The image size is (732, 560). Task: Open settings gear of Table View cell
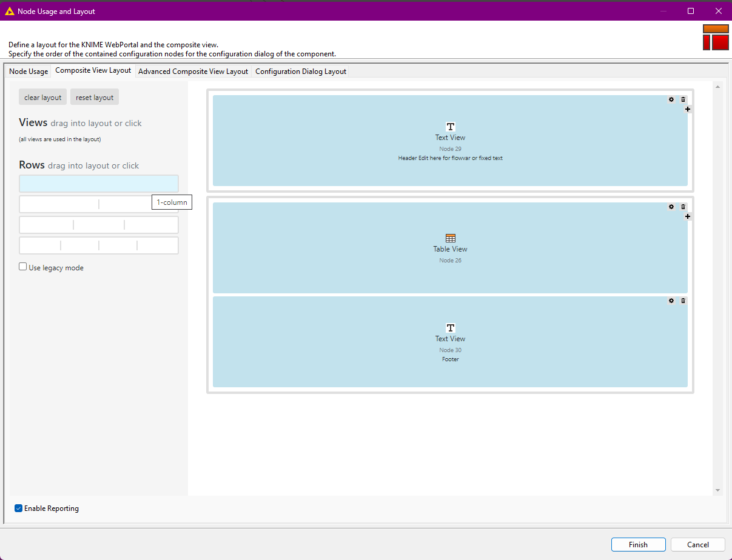pos(671,207)
